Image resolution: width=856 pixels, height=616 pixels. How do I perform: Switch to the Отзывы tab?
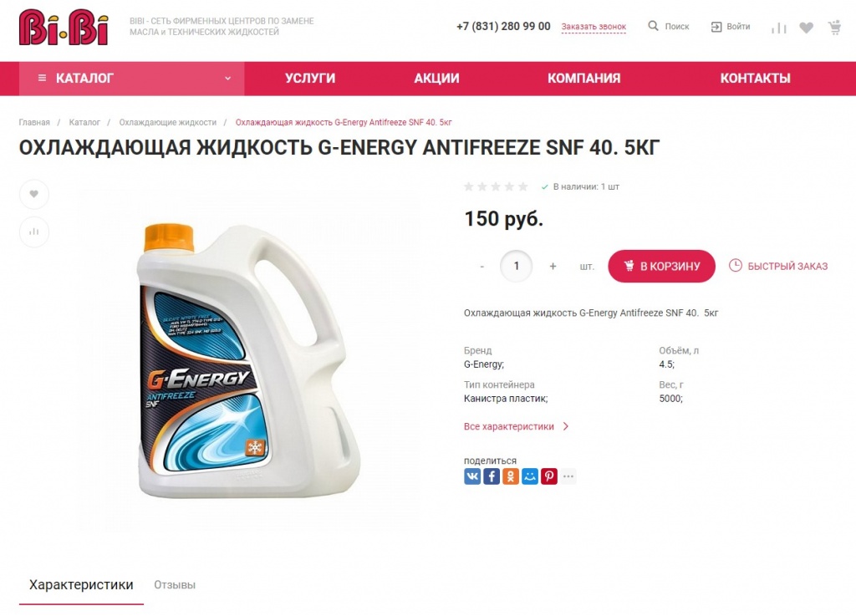175,585
